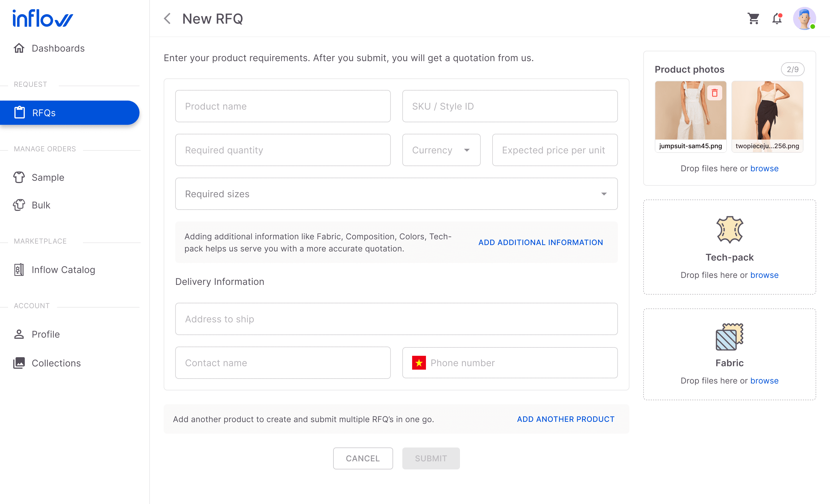Focus the Product name field
This screenshot has height=504, width=830.
coord(283,106)
